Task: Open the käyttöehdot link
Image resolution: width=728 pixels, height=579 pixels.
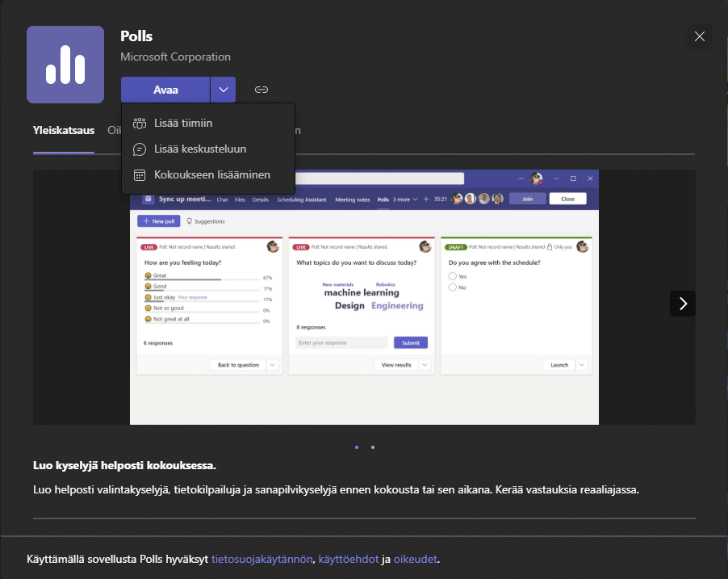Action: [x=349, y=559]
